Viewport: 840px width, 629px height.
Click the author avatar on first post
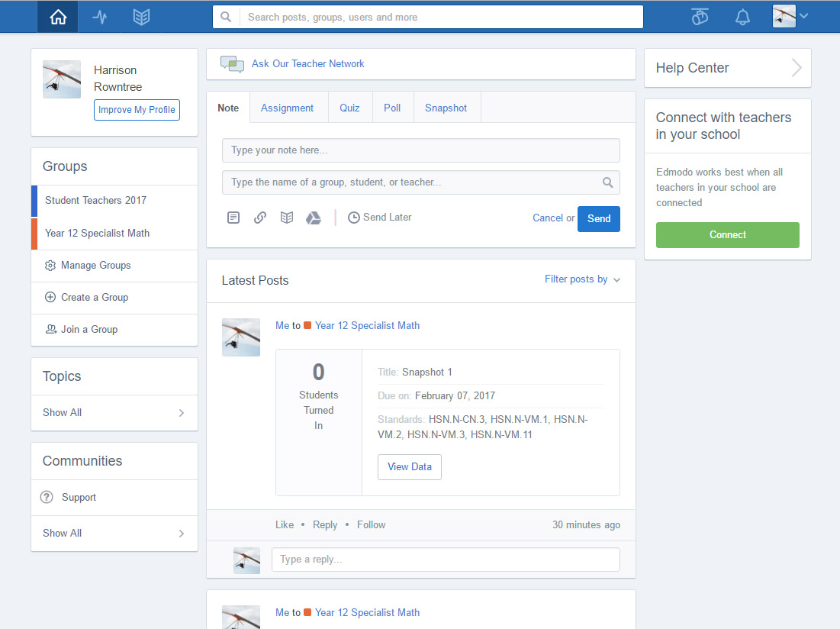(x=241, y=337)
